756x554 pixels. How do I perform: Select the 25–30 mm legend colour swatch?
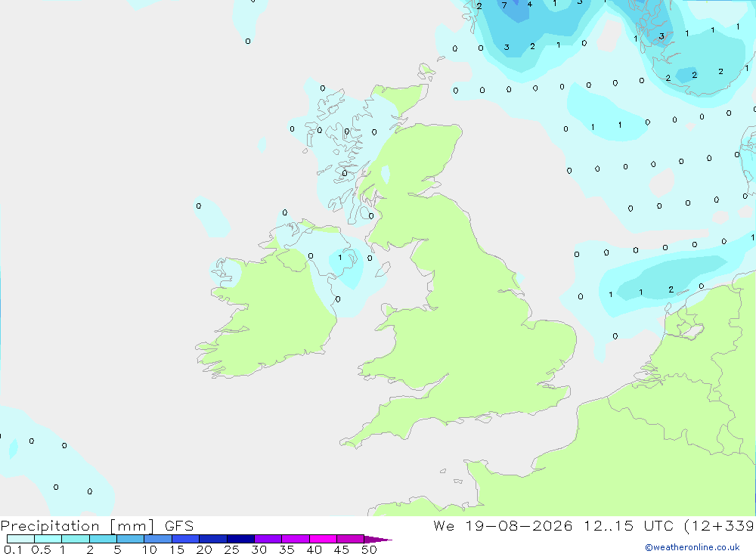click(x=240, y=539)
